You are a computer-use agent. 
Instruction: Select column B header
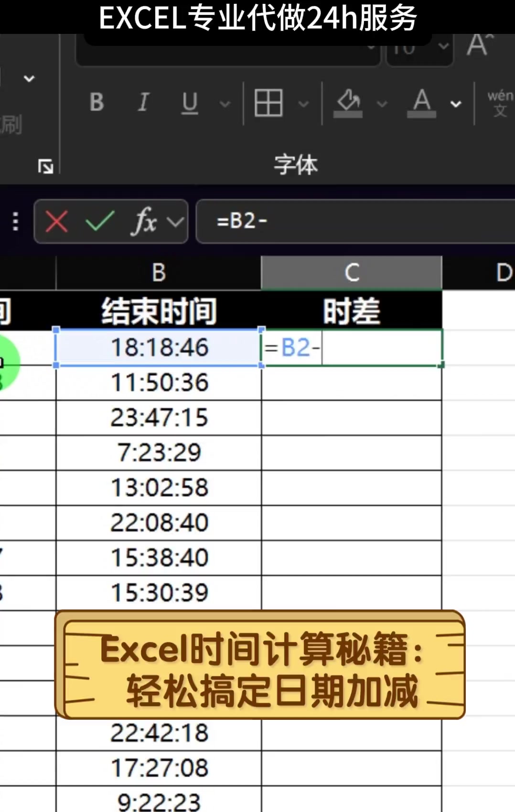pos(159,273)
